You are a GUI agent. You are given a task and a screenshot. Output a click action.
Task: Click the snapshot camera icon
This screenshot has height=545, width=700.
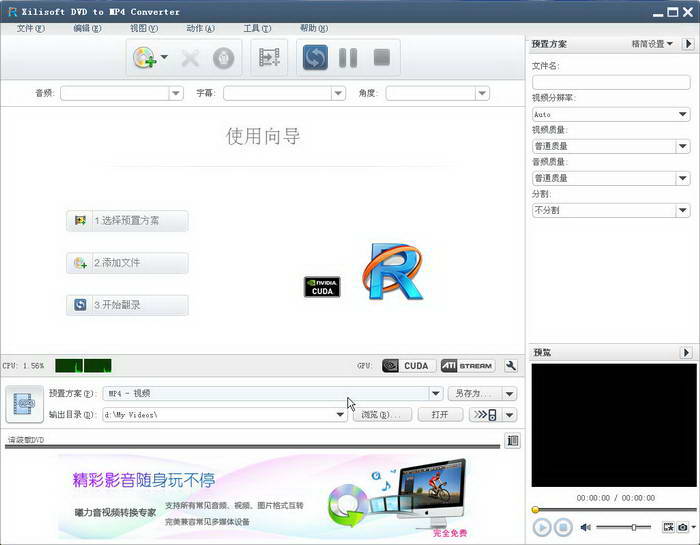(683, 527)
